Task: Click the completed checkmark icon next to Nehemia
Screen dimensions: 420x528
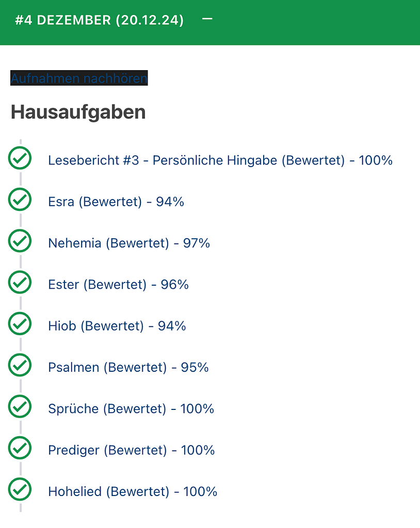Action: pos(20,241)
